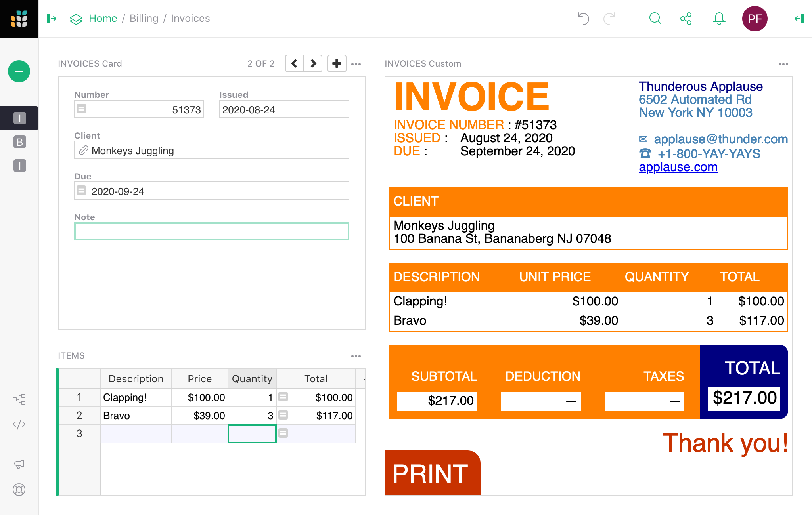812x515 pixels.
Task: Navigate to next invoice using right chevron
Action: (314, 63)
